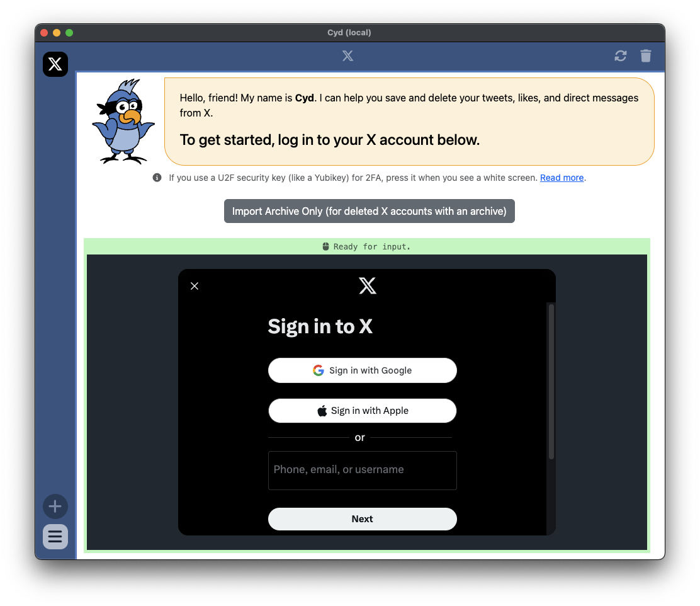Choose Sign in with Google

click(x=362, y=370)
